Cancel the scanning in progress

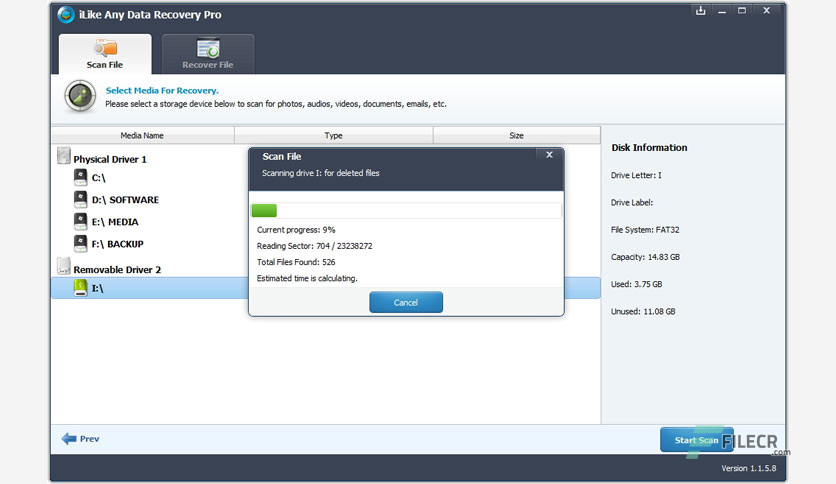point(406,302)
